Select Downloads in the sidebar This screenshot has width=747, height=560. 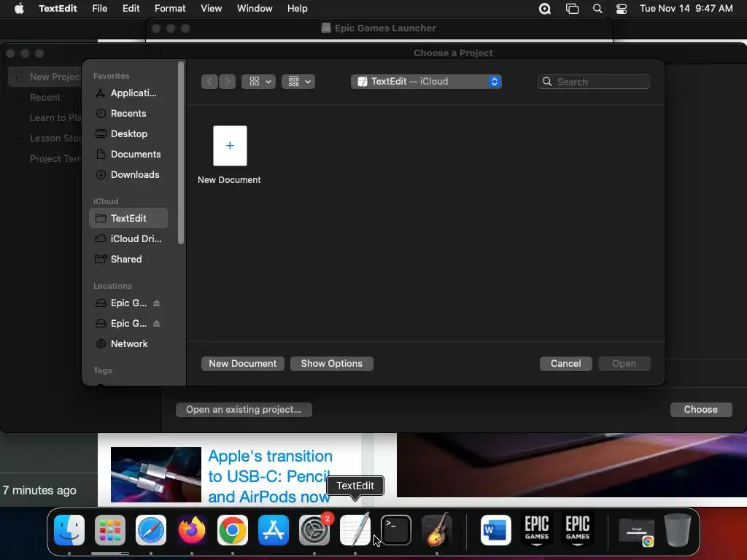[x=128, y=175]
